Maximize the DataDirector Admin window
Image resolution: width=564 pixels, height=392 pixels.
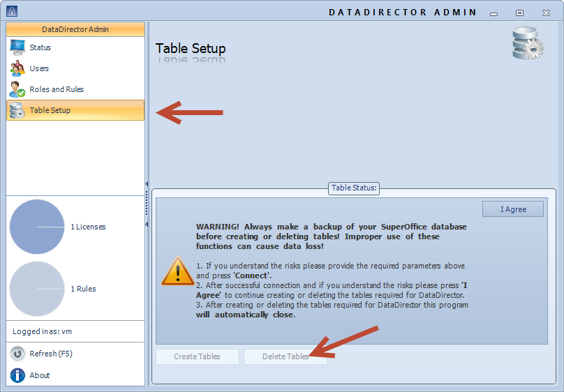click(519, 13)
